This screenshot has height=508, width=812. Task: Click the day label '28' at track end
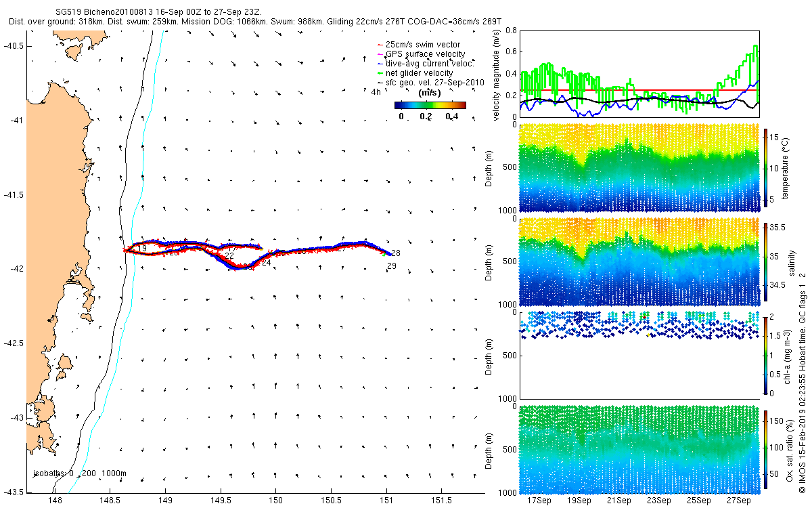395,253
